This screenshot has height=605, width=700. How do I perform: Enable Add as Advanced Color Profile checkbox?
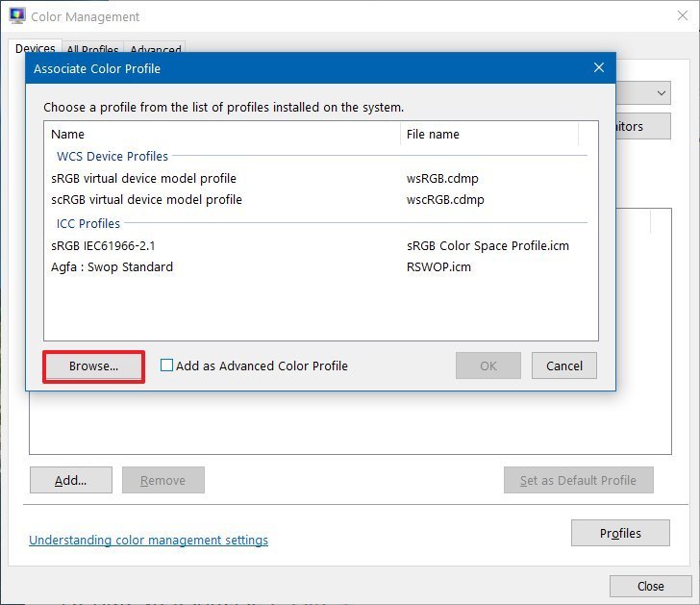[167, 366]
